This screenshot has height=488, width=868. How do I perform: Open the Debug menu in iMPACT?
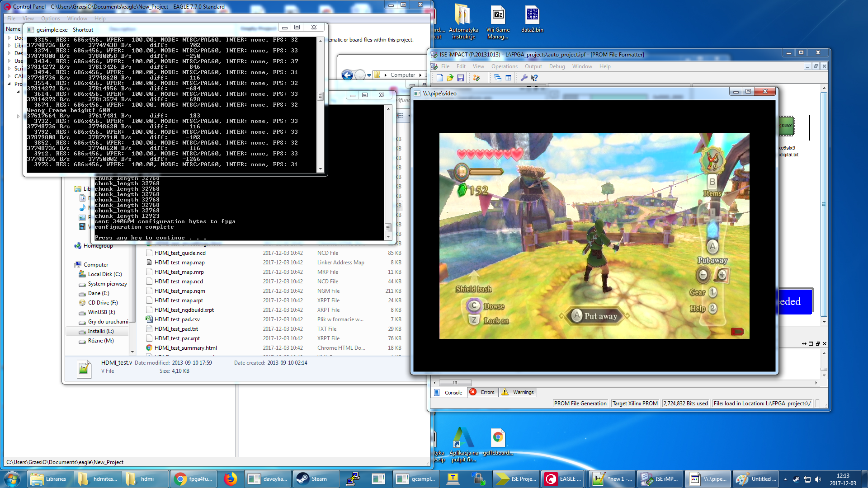click(x=557, y=66)
